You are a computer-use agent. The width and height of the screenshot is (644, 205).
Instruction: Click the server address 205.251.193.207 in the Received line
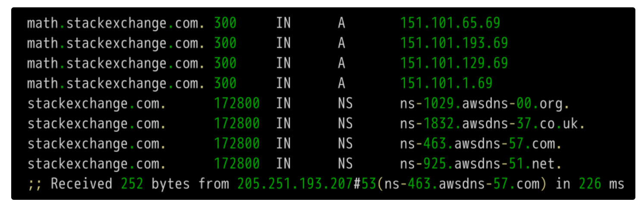pyautogui.click(x=295, y=184)
